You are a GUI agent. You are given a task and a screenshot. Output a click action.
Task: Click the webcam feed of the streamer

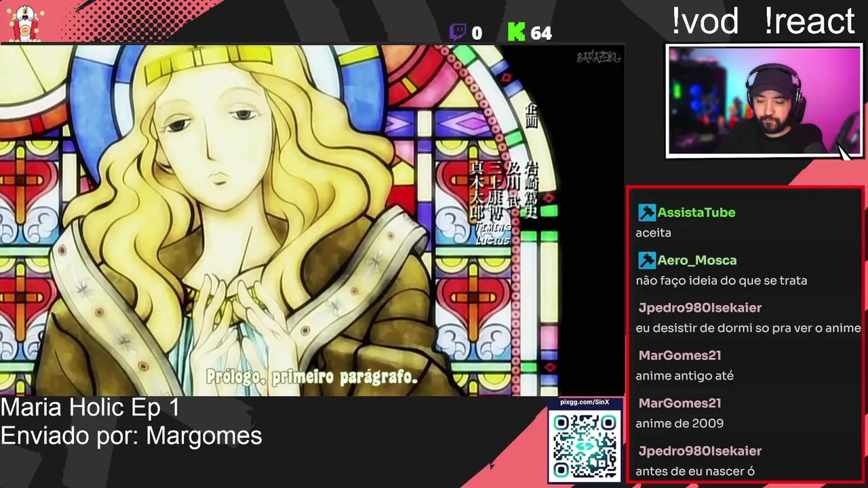(764, 101)
